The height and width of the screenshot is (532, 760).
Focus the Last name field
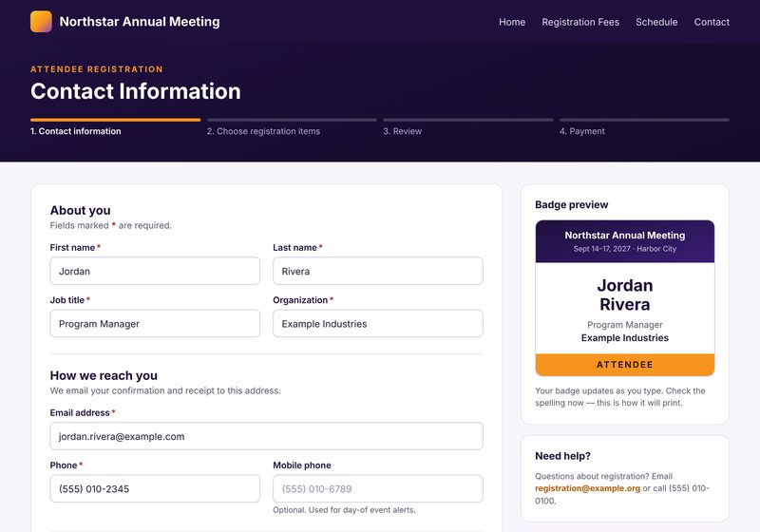click(x=378, y=271)
